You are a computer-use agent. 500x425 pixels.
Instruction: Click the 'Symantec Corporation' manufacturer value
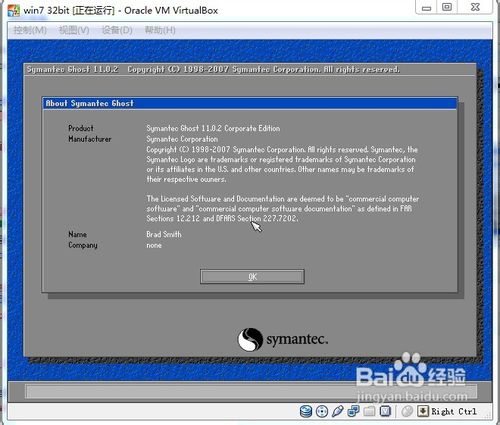pyautogui.click(x=182, y=139)
